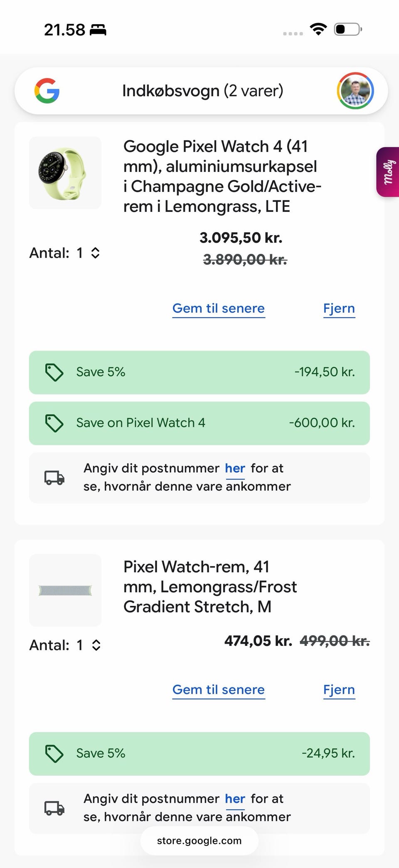
Task: Save the Pixel Watch-rem band for later
Action: tap(219, 689)
